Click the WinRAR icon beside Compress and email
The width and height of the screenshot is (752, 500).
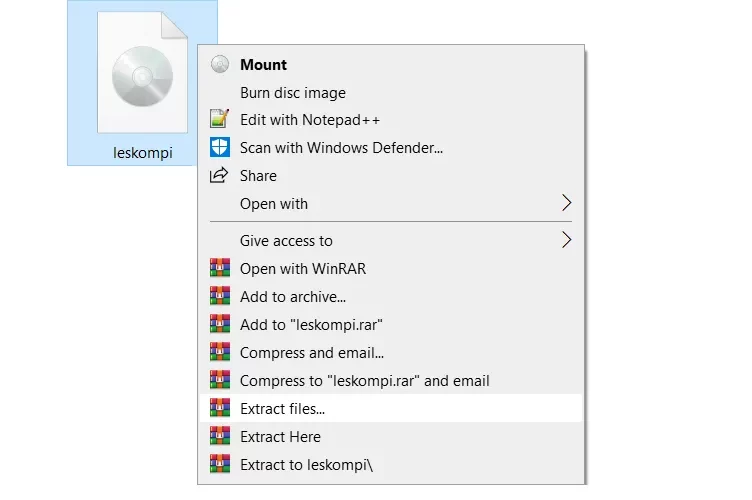coord(220,352)
